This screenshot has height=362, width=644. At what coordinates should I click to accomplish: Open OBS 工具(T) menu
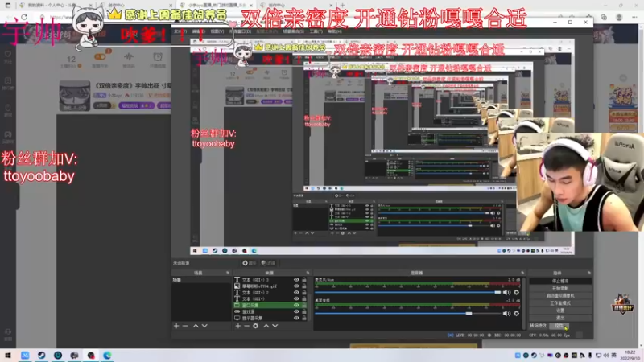pyautogui.click(x=316, y=31)
